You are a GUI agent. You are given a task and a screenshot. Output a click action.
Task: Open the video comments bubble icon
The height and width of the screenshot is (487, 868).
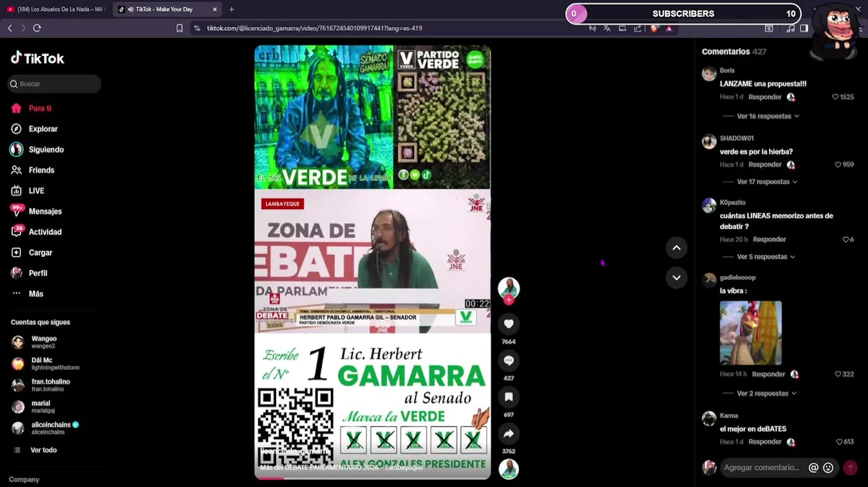[x=509, y=361]
